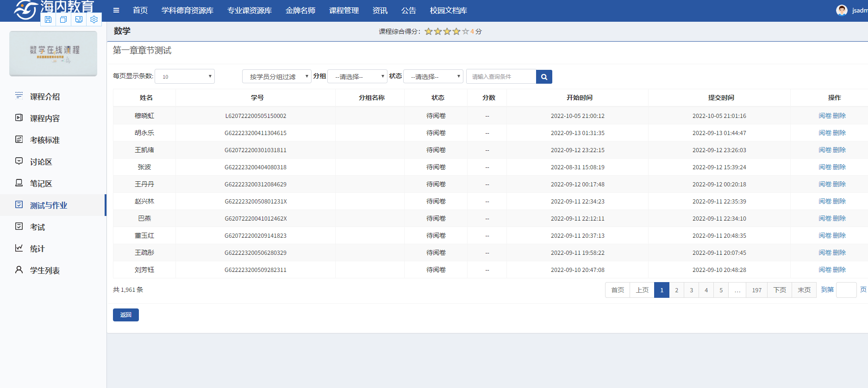Click 删除 for student 胡永乐

[x=839, y=133]
